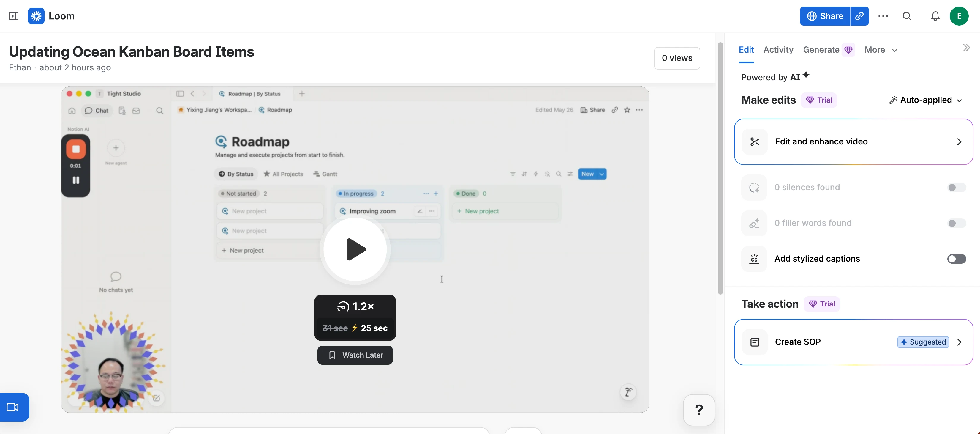Click the CC captions icon

pyautogui.click(x=754, y=259)
